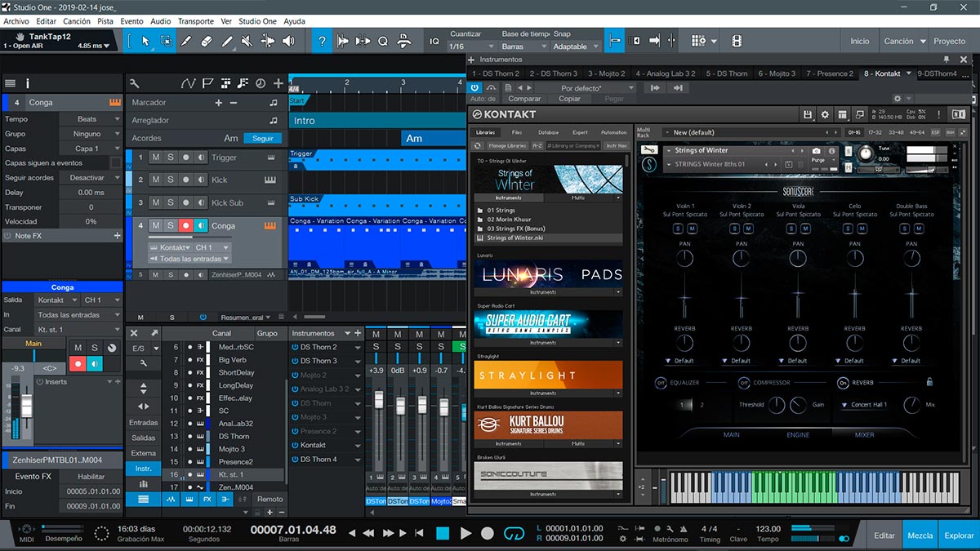Open Seguir acordes Desactivar dropdown
The image size is (980, 551).
90,178
